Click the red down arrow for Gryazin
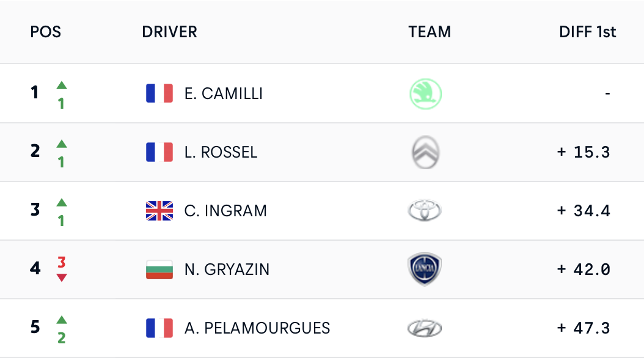Screen dimensions: 644x358 pos(61,278)
